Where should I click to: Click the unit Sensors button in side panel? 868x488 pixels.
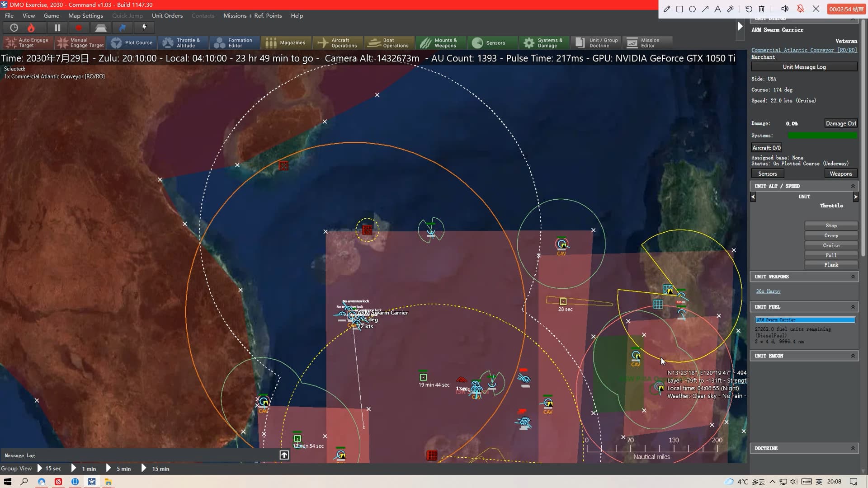tap(767, 174)
